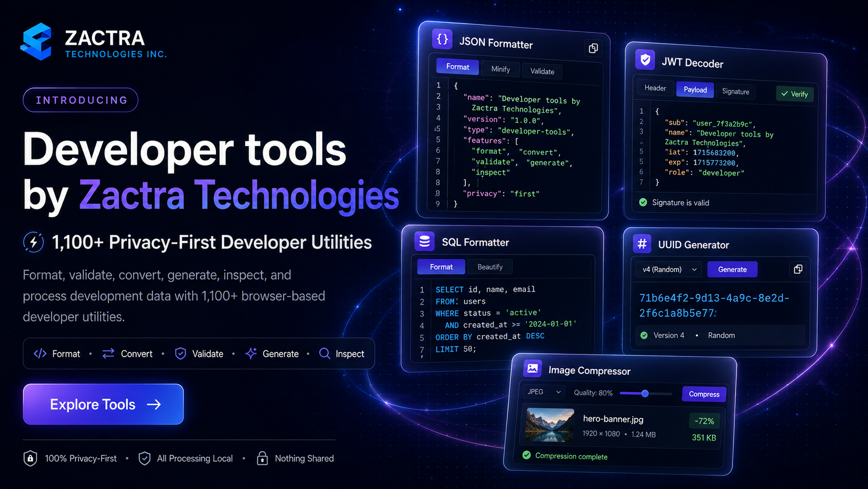Click the UUID Generator hash icon
Image resolution: width=868 pixels, height=489 pixels.
click(642, 244)
